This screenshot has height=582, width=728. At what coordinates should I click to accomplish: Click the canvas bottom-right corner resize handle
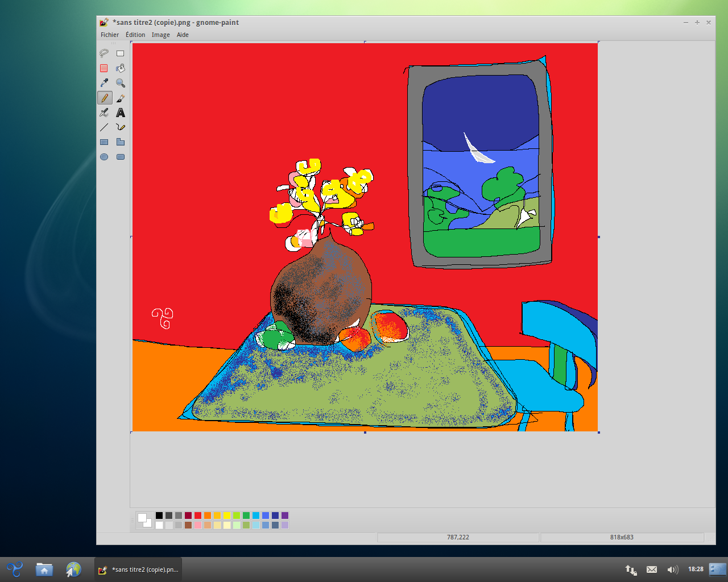(x=599, y=433)
